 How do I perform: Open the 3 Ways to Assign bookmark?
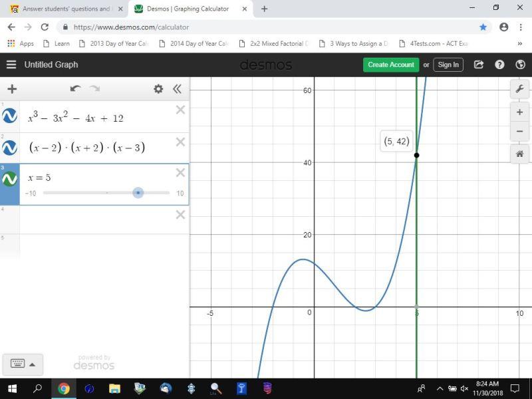pos(354,43)
